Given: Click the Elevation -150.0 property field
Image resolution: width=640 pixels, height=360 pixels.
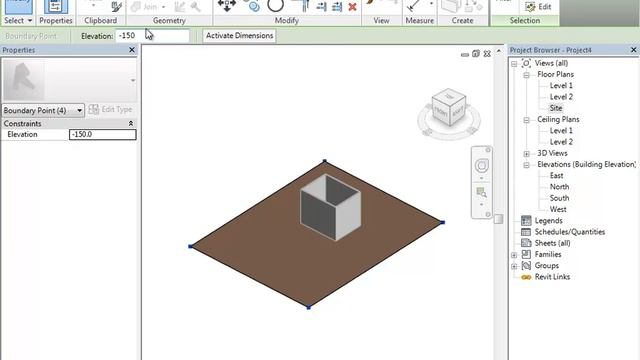Looking at the screenshot, I should pyautogui.click(x=102, y=134).
